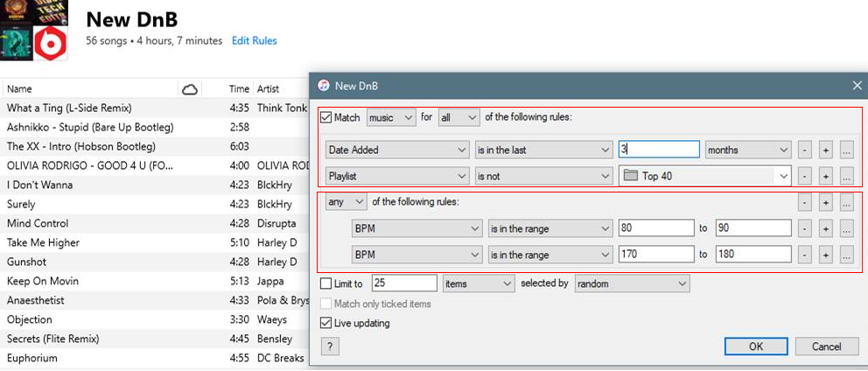The image size is (868, 371).
Task: Toggle the Live updating checkbox
Action: tap(326, 323)
